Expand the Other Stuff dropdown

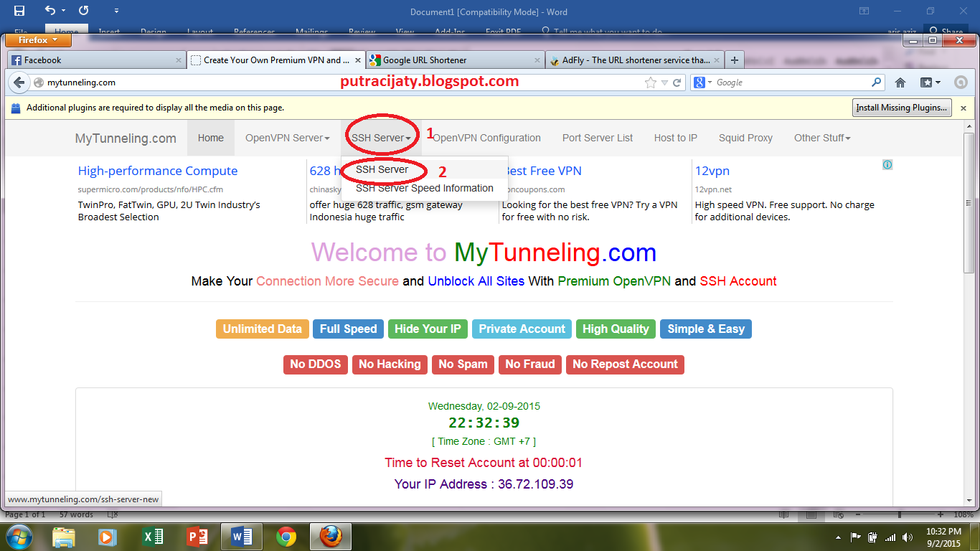[x=822, y=138]
